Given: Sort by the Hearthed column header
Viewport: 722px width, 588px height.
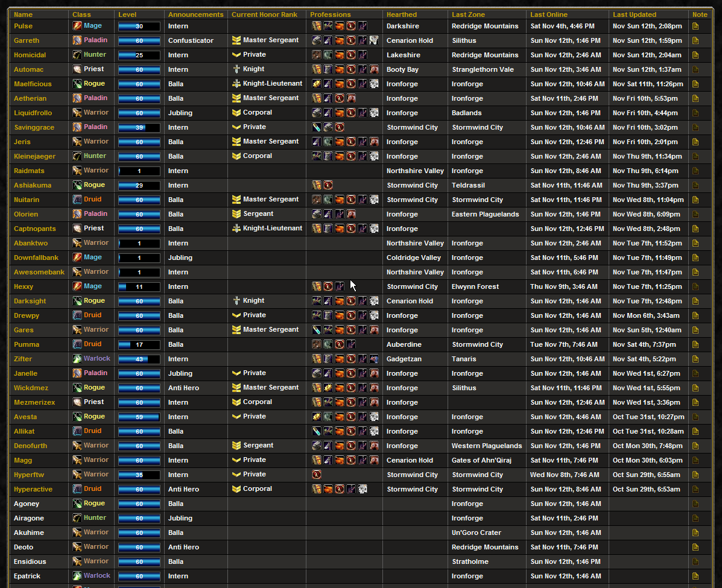Looking at the screenshot, I should pyautogui.click(x=402, y=14).
